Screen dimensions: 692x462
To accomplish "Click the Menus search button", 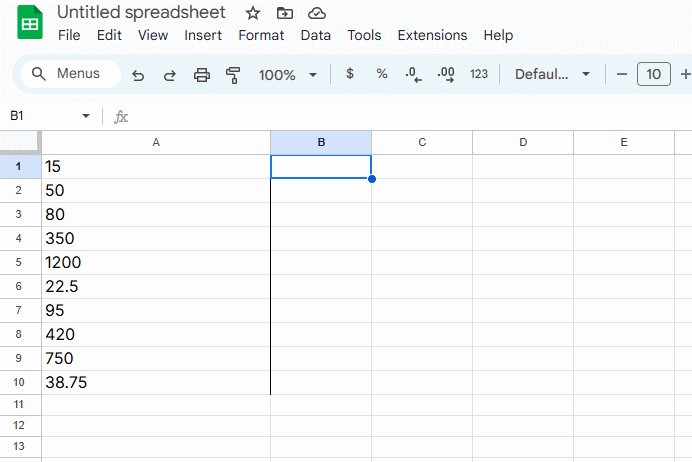I will click(67, 74).
